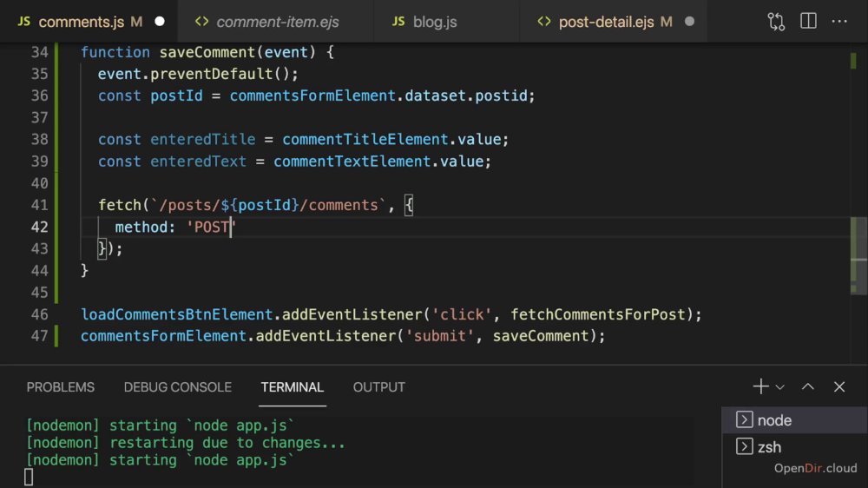Click 'saveComment' argument on line 47
Viewport: 868px width, 488px height.
point(541,336)
